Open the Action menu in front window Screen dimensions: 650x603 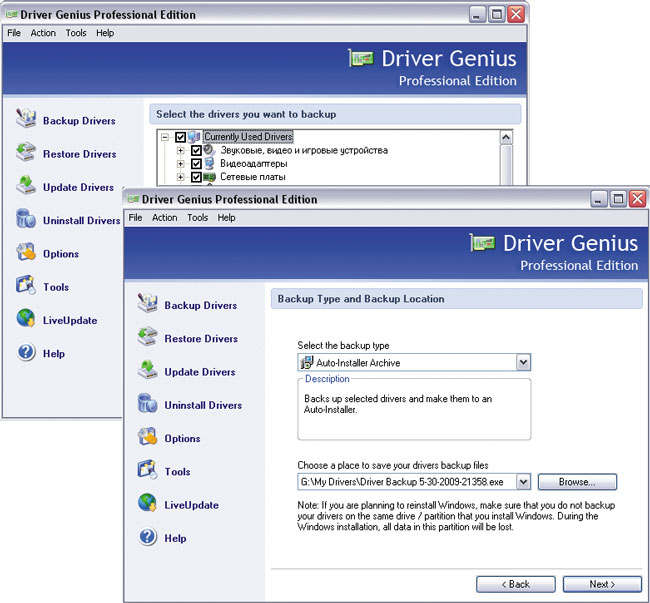tap(165, 218)
